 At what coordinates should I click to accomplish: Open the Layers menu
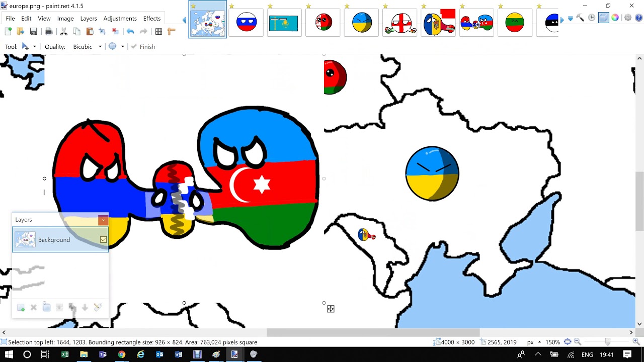(89, 18)
